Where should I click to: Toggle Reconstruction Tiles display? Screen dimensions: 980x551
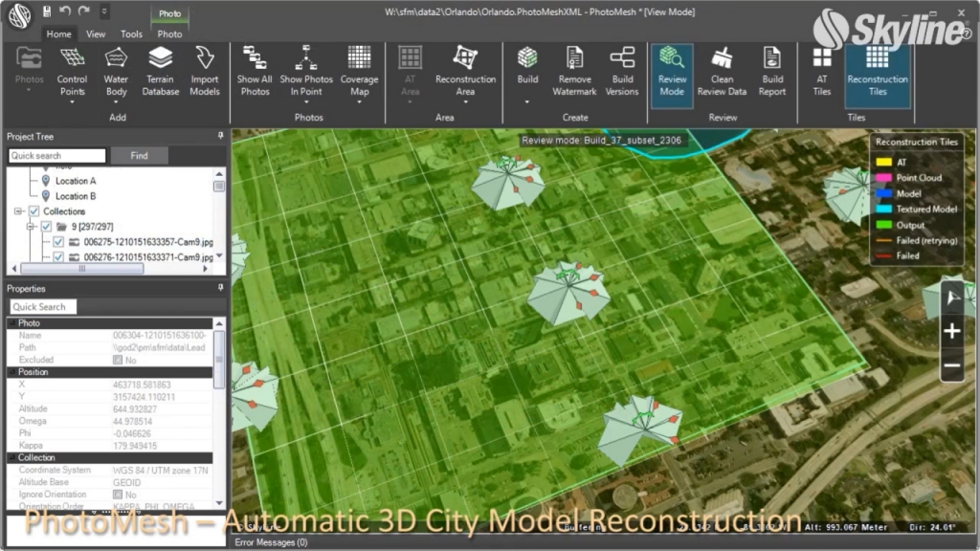[878, 75]
